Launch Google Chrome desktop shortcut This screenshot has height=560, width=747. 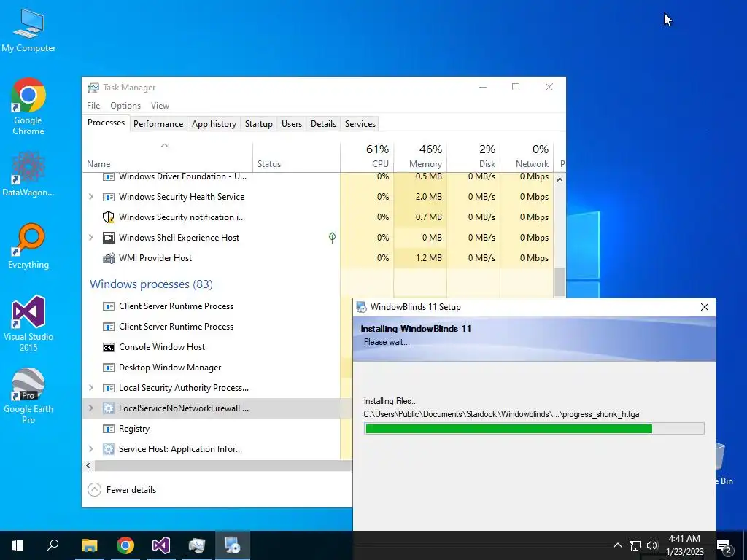pos(28,106)
